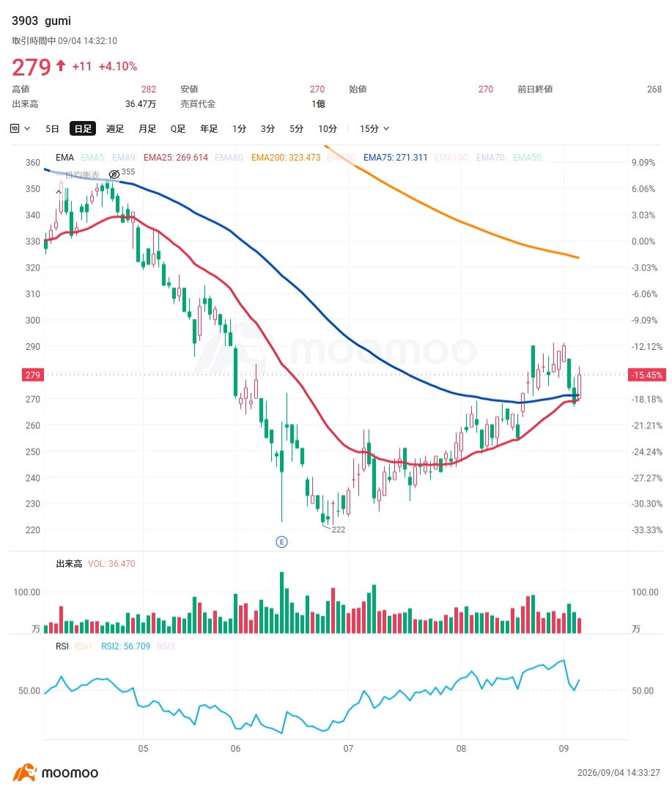Toggle the EMA5 line legend

(x=93, y=158)
